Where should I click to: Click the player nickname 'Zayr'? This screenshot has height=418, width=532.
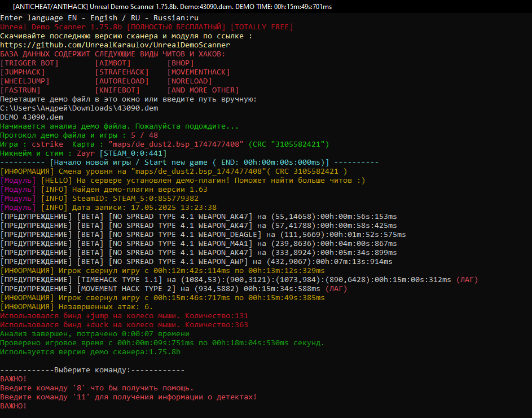pyautogui.click(x=86, y=153)
